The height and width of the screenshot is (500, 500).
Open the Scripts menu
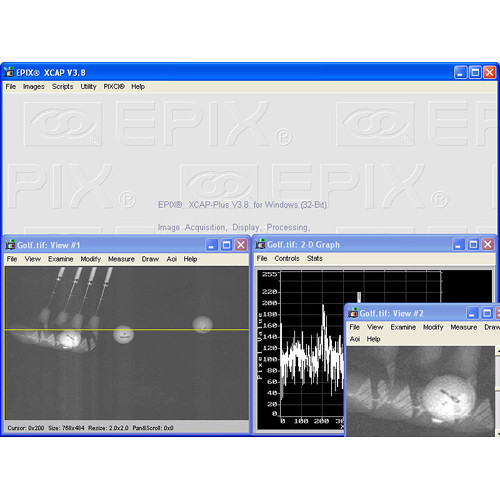62,87
